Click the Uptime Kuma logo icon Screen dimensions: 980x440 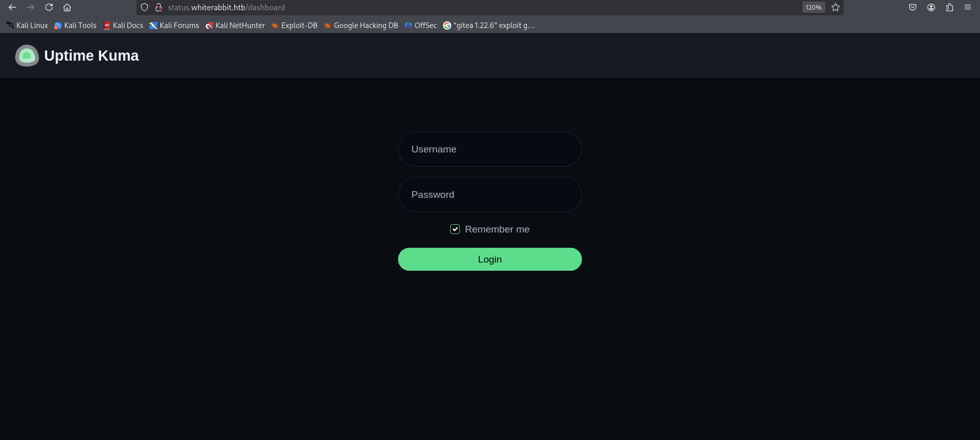coord(27,56)
